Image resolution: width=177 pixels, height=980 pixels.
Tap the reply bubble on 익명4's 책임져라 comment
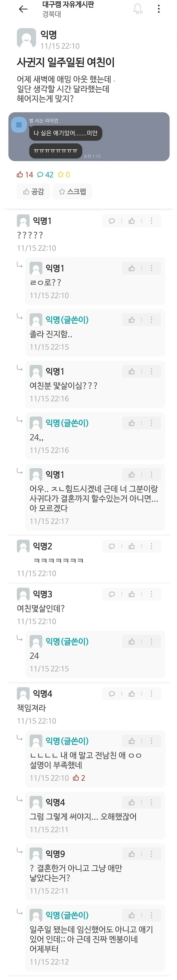pos(112,694)
